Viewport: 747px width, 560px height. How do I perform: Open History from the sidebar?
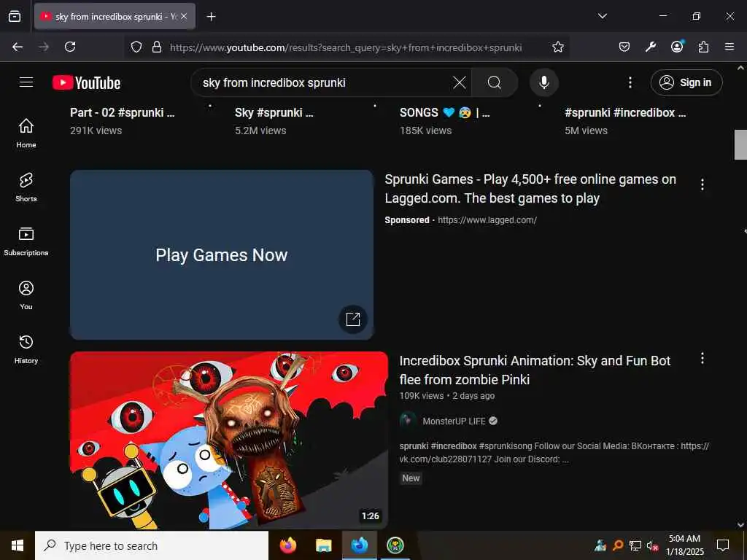pos(26,349)
